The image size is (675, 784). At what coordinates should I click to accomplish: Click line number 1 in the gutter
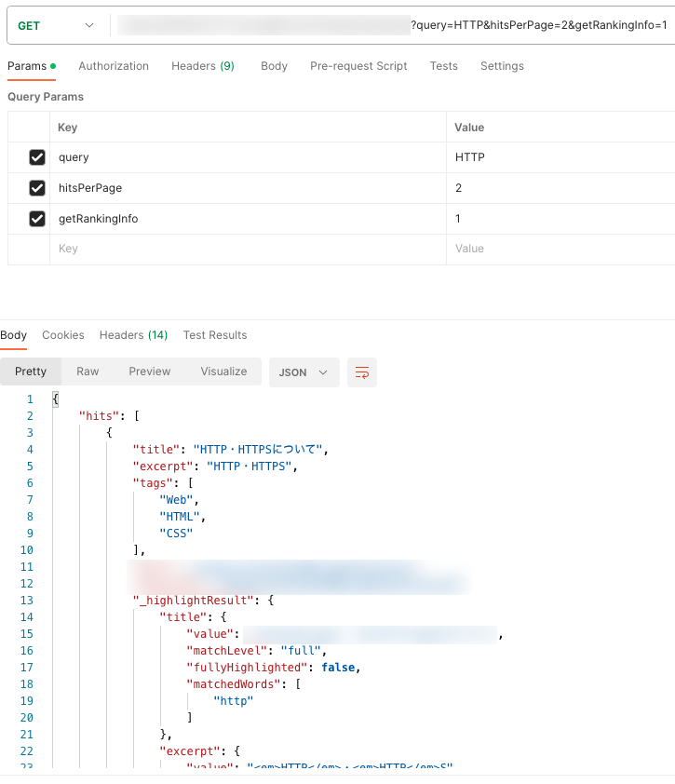30,399
